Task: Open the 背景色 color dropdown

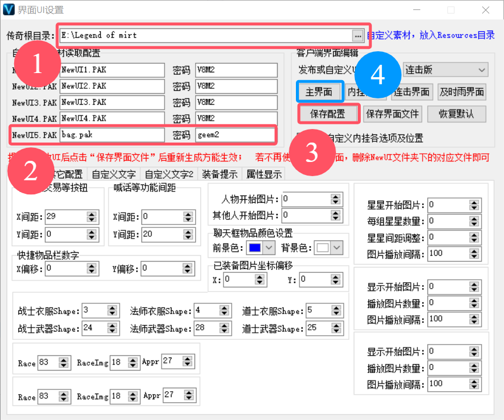Action: 337,247
